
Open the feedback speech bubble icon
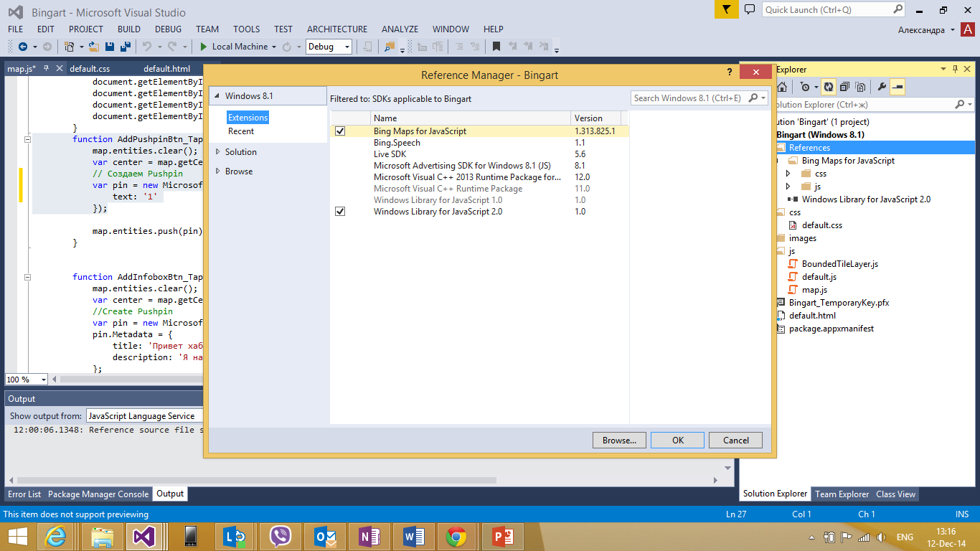pos(750,9)
